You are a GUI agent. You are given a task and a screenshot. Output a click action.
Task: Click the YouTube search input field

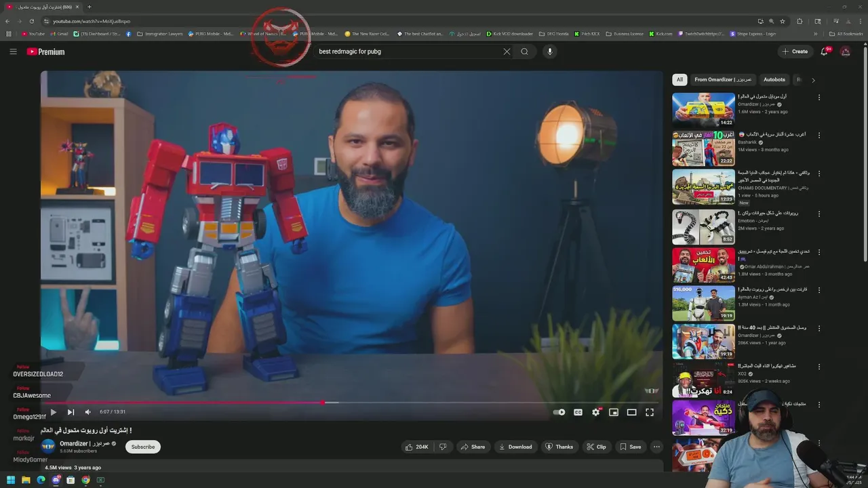[407, 52]
